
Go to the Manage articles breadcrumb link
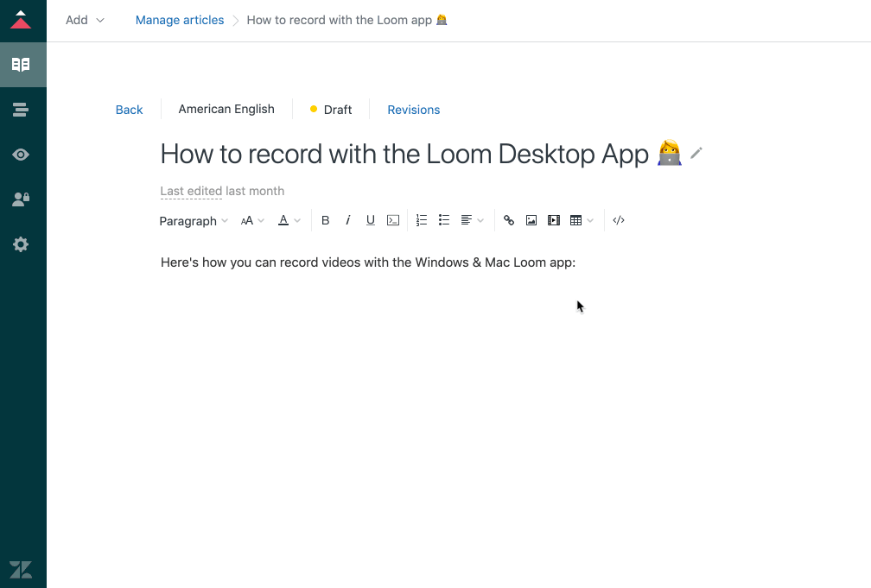(x=180, y=20)
